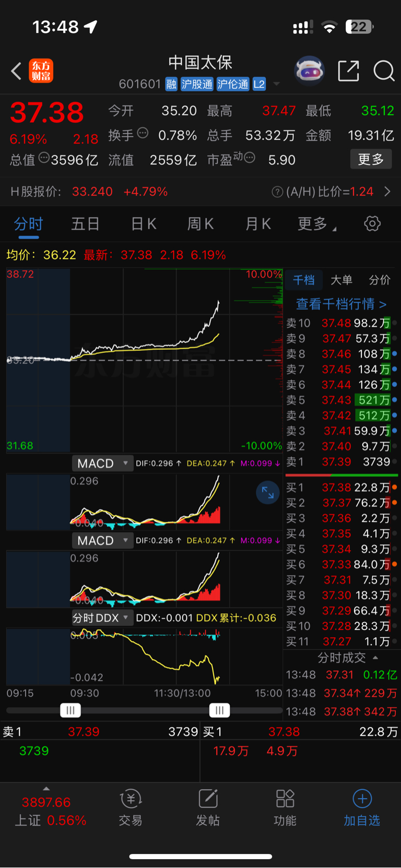Switch to the 月K tab

click(x=258, y=224)
